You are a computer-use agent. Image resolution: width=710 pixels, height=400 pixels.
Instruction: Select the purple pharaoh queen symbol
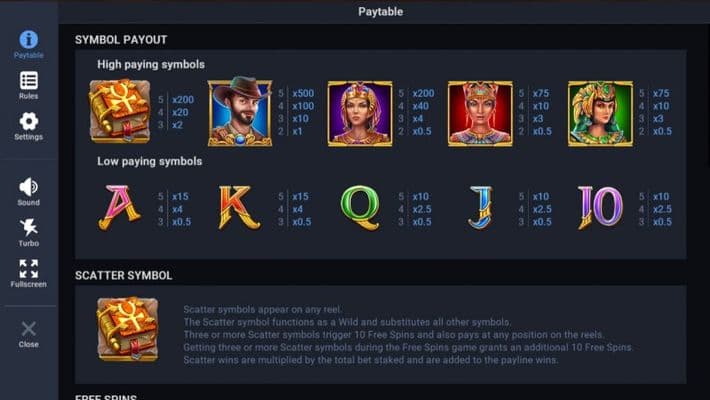pyautogui.click(x=360, y=113)
